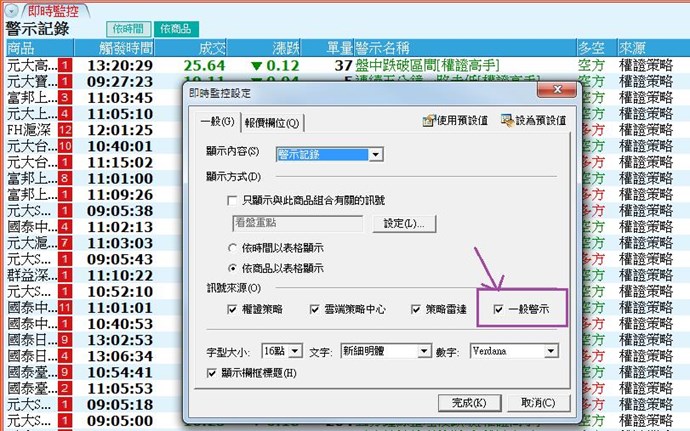Click red badge 11 on 國泰中 row
The width and height of the screenshot is (690, 431).
pyautogui.click(x=65, y=308)
